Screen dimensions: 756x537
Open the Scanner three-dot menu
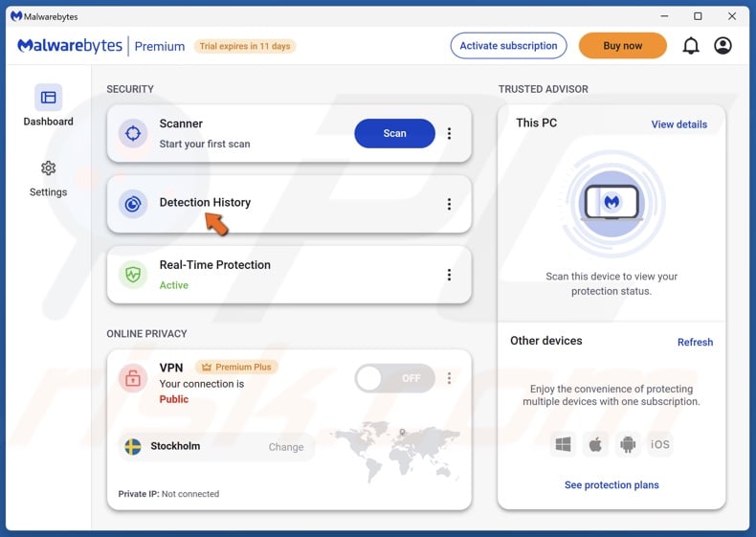coord(449,133)
